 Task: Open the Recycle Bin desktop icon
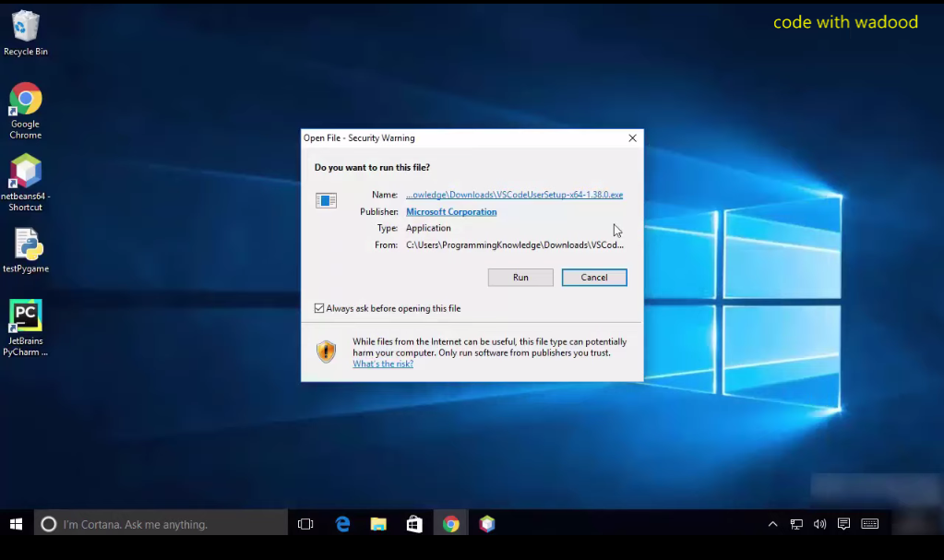(25, 33)
